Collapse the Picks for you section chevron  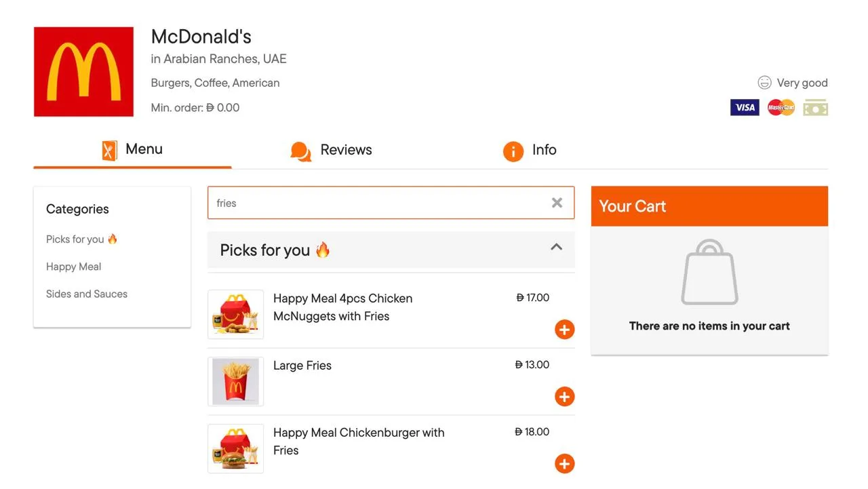(x=556, y=248)
